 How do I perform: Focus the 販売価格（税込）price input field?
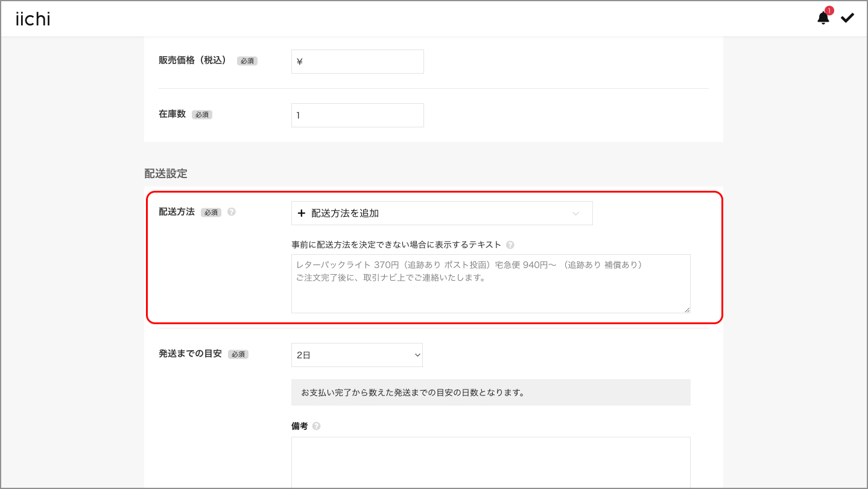(358, 62)
